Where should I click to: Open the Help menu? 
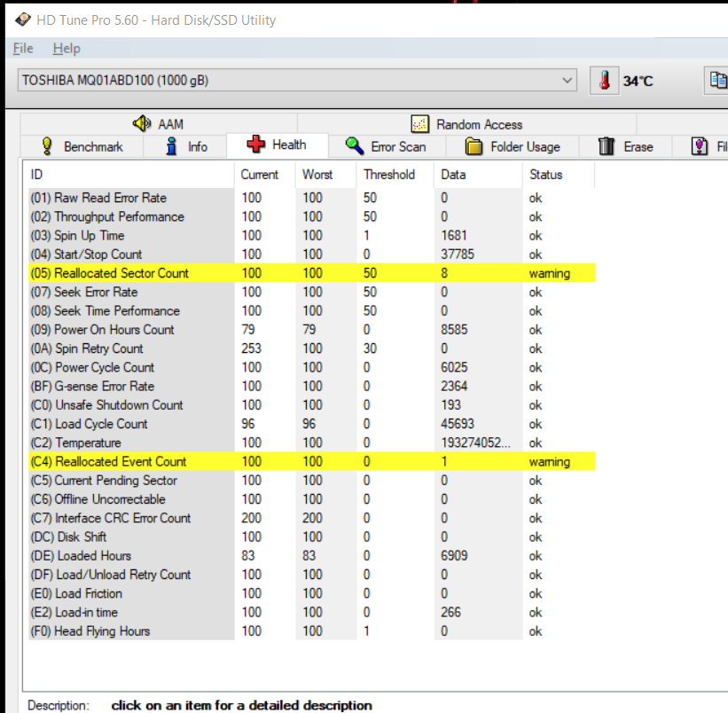67,48
